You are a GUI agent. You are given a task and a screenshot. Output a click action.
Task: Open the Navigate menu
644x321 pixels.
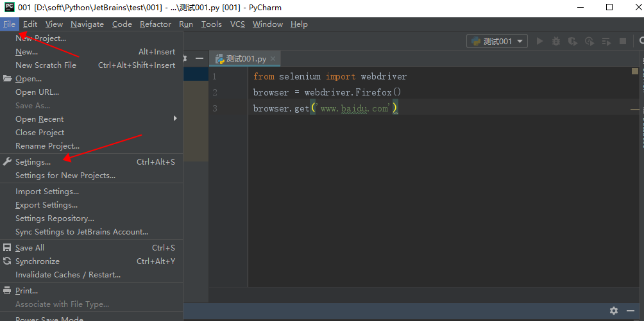[x=87, y=24]
